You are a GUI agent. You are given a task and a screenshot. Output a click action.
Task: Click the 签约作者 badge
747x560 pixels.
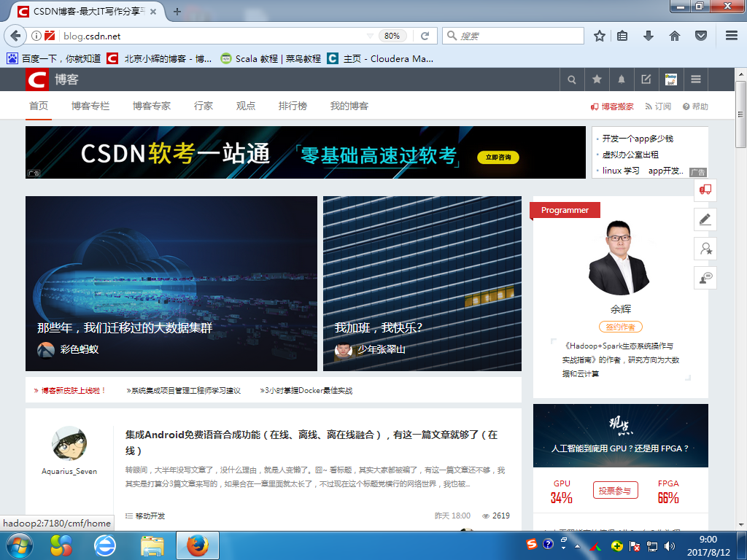coord(620,327)
